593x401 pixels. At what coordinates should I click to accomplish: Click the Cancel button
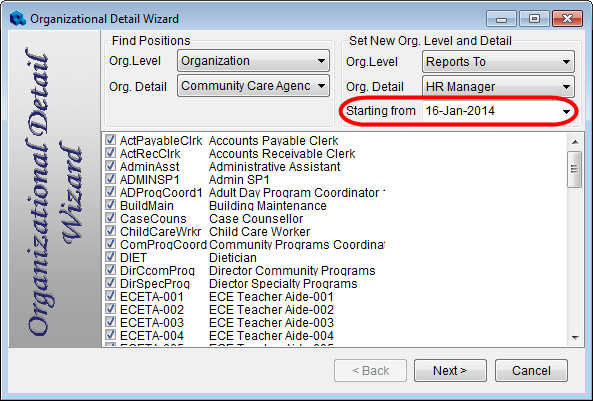(531, 370)
